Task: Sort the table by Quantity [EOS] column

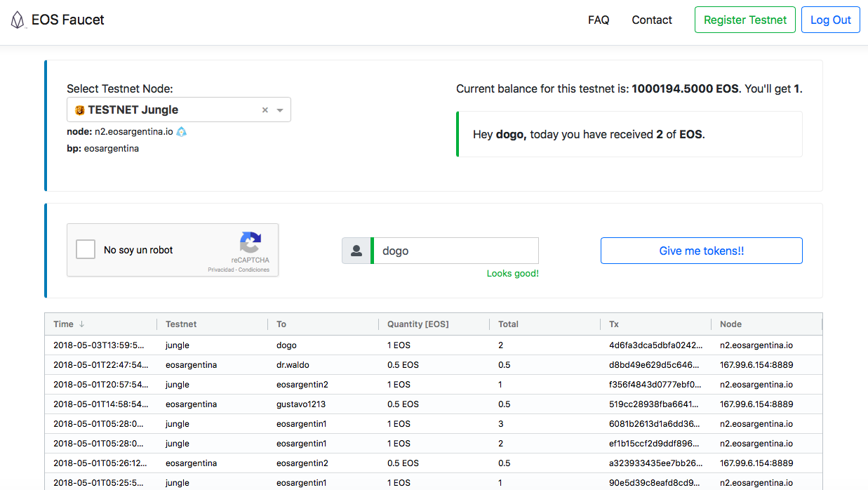Action: click(418, 324)
